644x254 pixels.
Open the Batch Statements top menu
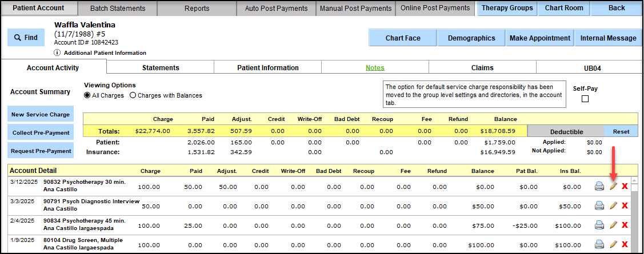pyautogui.click(x=119, y=9)
